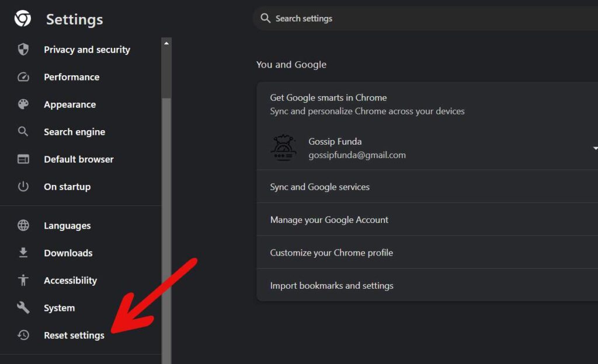
Task: Click the Accessibility person icon
Action: coord(23,280)
